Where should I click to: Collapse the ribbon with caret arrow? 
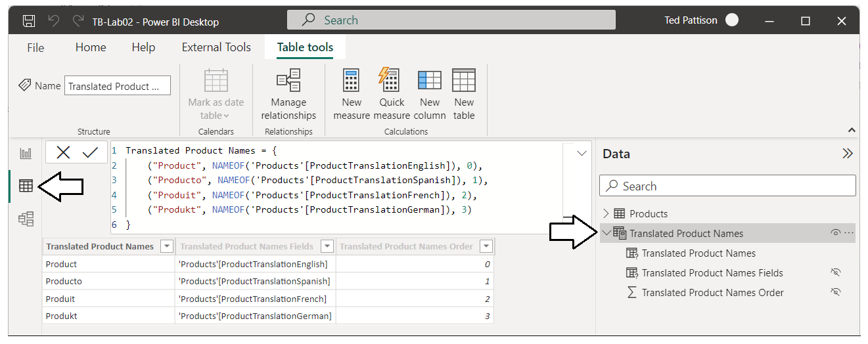(852, 131)
